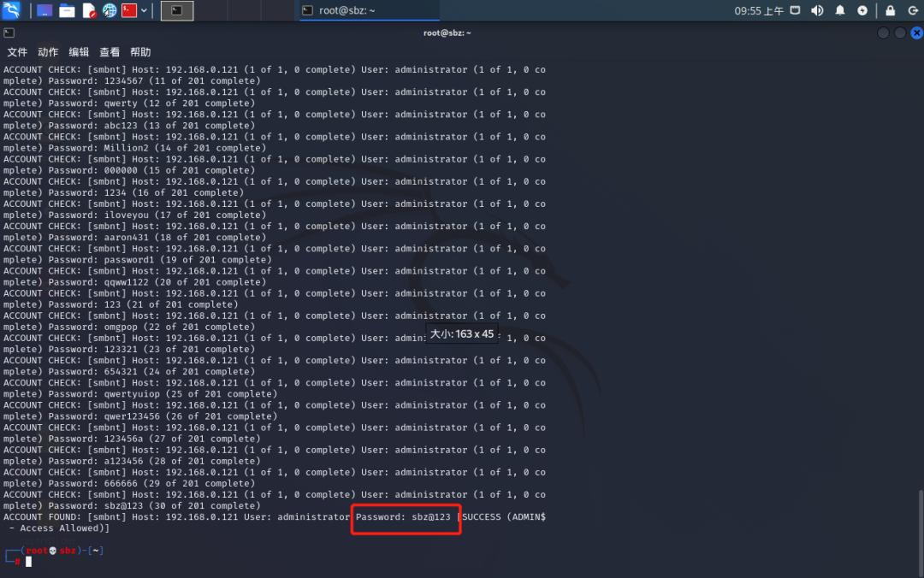
Task: Click the '- Access Allowed)]' line
Action: 60,528
